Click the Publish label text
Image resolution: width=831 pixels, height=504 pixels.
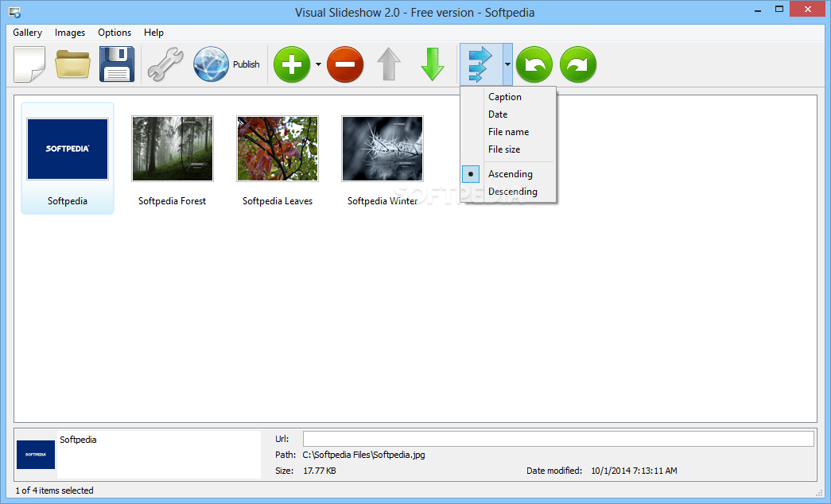pos(247,64)
